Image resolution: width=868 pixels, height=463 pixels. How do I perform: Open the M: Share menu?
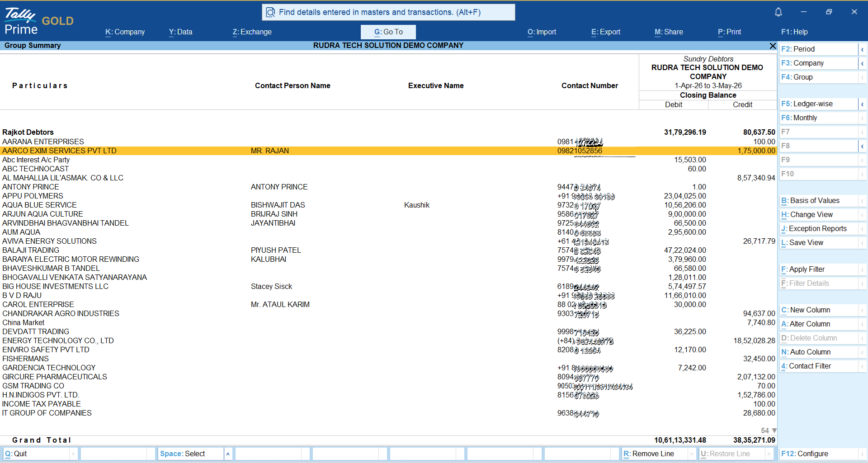pyautogui.click(x=669, y=32)
